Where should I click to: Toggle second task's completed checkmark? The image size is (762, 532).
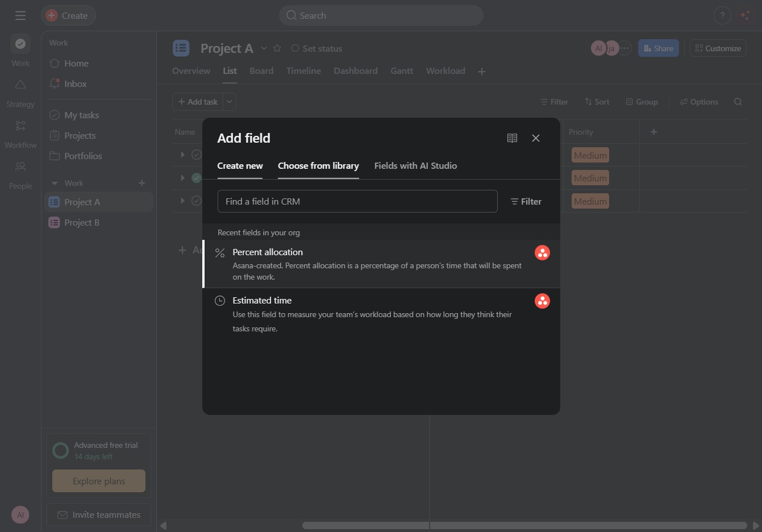197,178
